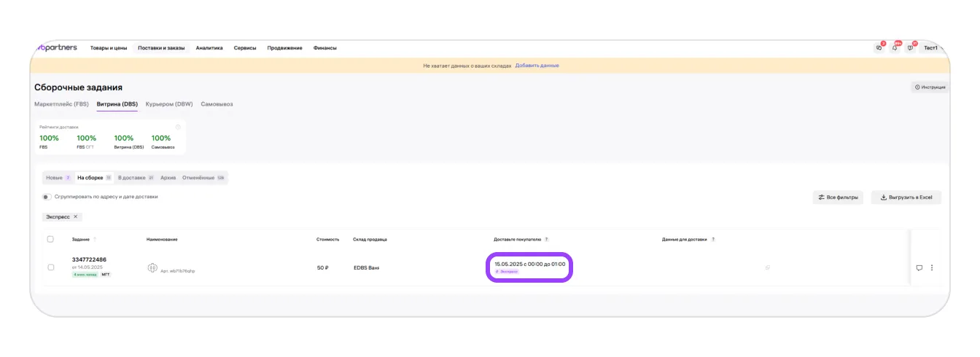Screen dimensions: 980x357
Task: Follow the Добавить данные link in banner
Action: pyautogui.click(x=537, y=66)
